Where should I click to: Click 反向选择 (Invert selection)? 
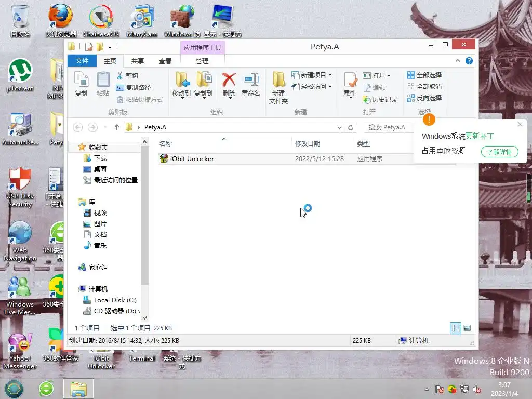tap(424, 98)
